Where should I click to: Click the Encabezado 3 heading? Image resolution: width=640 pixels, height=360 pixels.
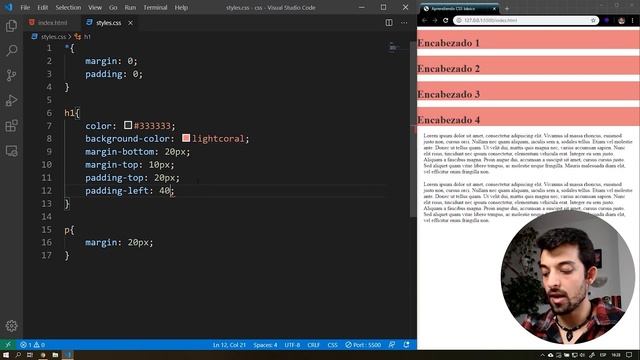pyautogui.click(x=448, y=94)
